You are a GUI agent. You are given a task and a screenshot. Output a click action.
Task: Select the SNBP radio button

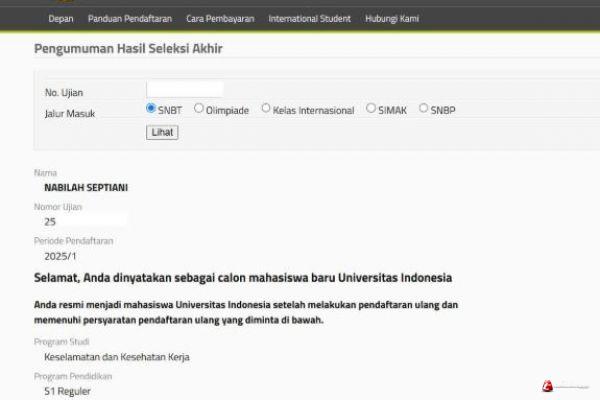(x=424, y=109)
